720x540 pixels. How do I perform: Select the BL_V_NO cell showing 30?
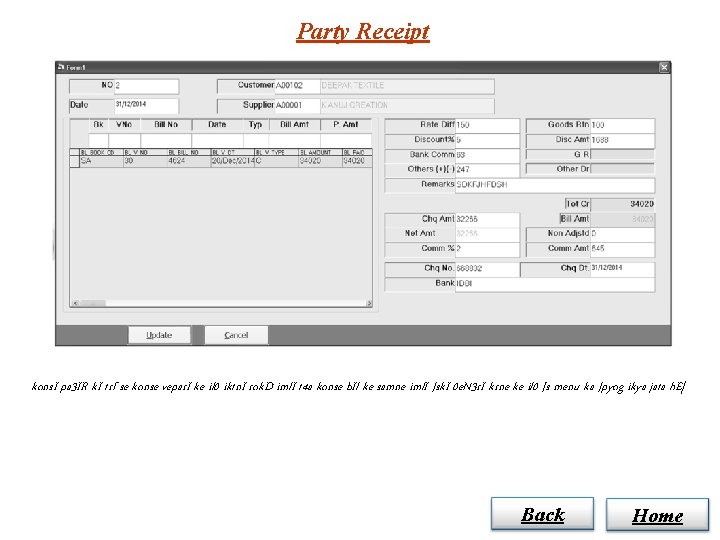(x=146, y=161)
